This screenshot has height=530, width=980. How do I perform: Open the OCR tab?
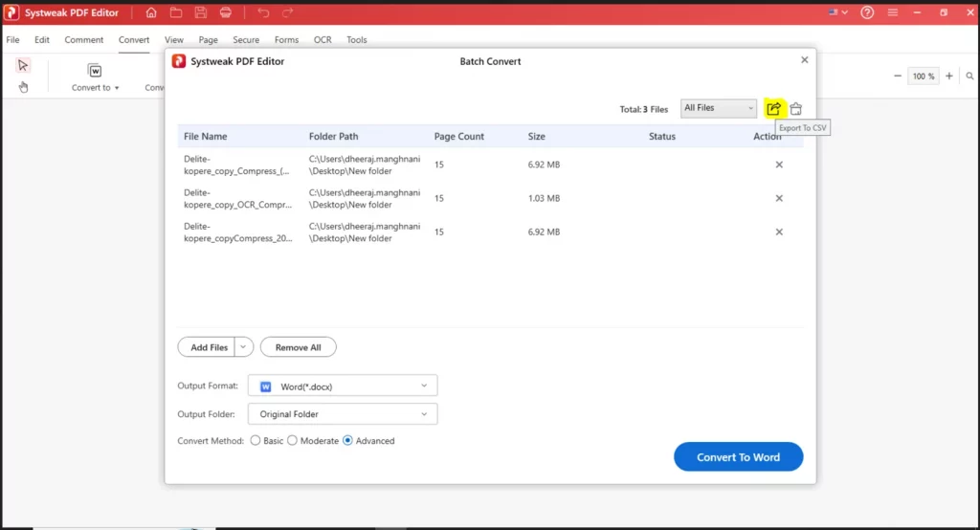pyautogui.click(x=323, y=39)
